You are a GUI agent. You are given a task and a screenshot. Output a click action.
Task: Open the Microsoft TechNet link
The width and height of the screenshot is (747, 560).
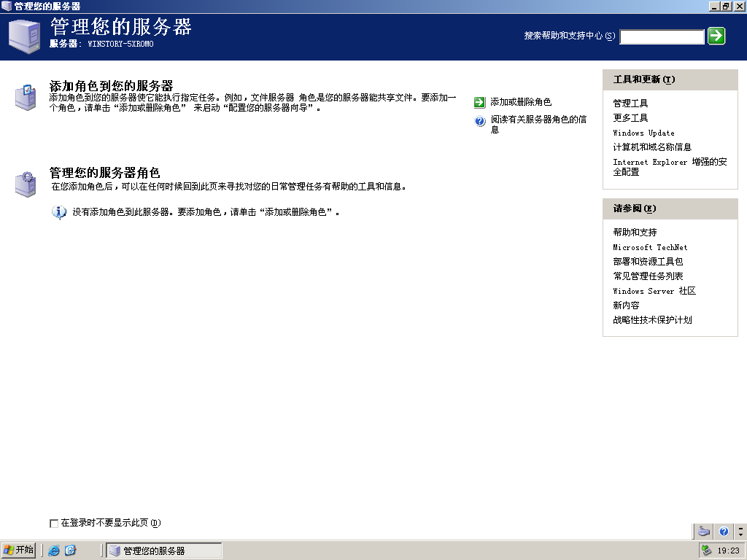[x=650, y=247]
